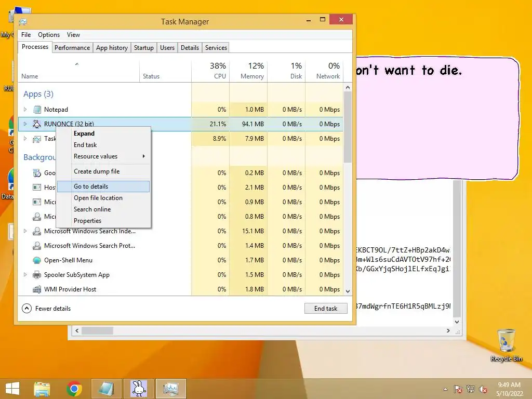Open the View menu

pos(73,35)
